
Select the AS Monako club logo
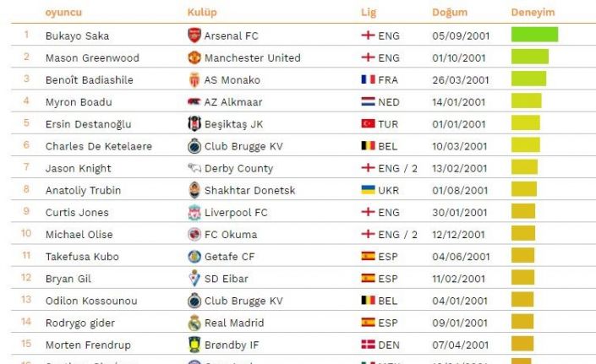tap(194, 80)
